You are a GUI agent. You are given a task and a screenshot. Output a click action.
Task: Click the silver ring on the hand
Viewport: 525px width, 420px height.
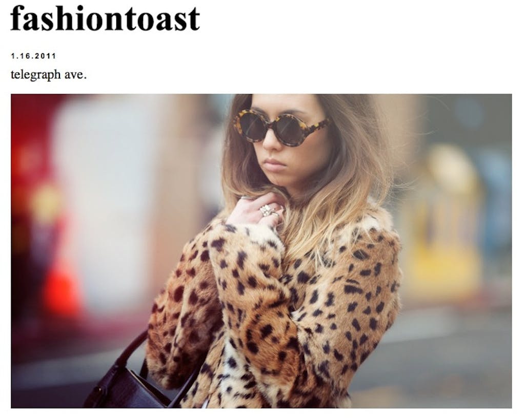click(x=267, y=211)
